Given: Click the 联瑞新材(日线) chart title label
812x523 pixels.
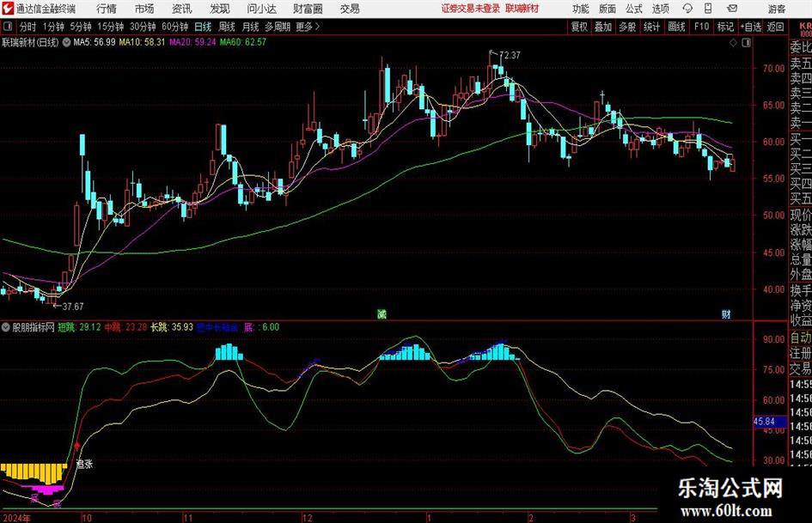Looking at the screenshot, I should (31, 42).
